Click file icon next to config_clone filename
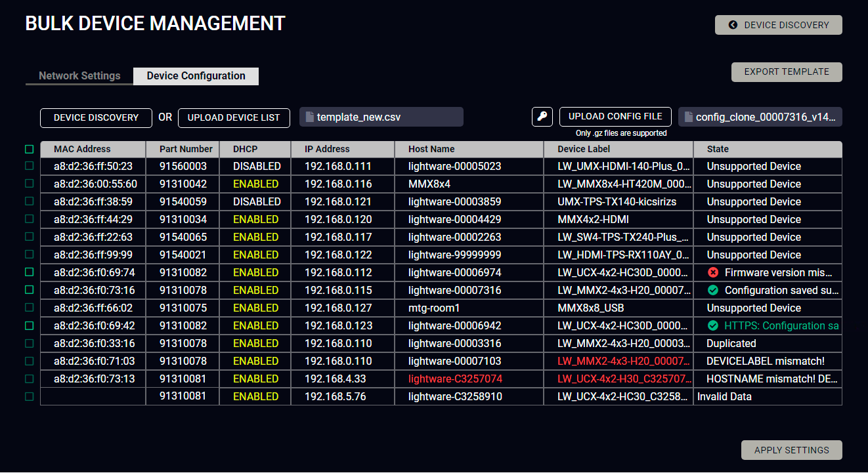Viewport: 868px width, 475px height. click(x=688, y=117)
